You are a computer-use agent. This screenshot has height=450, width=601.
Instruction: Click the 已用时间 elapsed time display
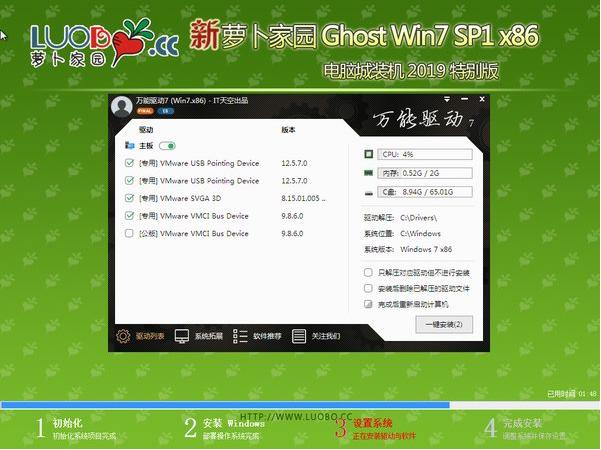pos(572,394)
